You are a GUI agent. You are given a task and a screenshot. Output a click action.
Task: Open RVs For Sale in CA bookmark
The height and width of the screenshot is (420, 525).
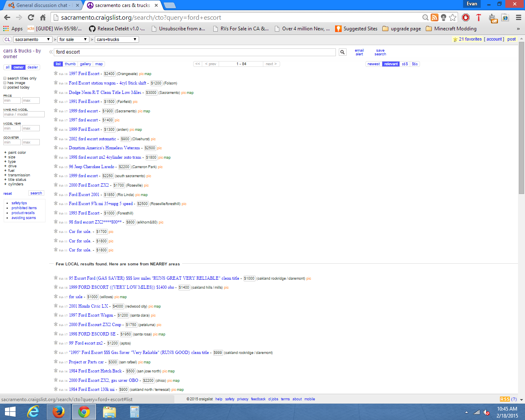coord(241,29)
